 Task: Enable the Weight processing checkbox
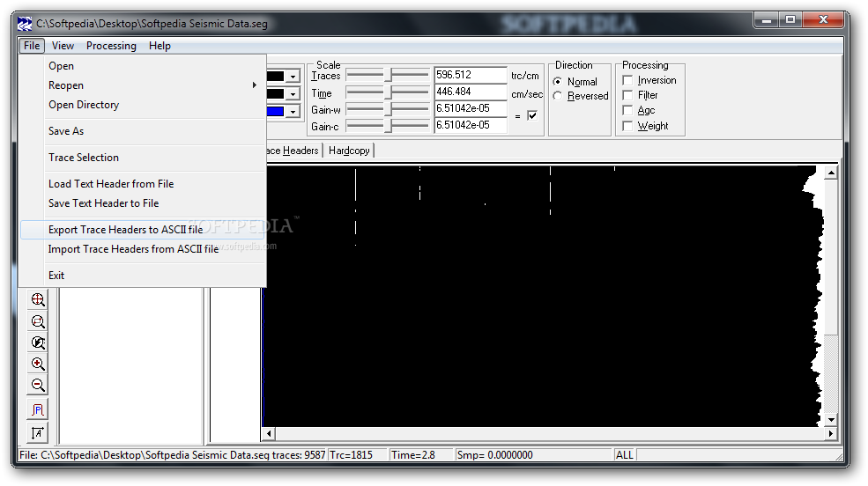pyautogui.click(x=627, y=126)
